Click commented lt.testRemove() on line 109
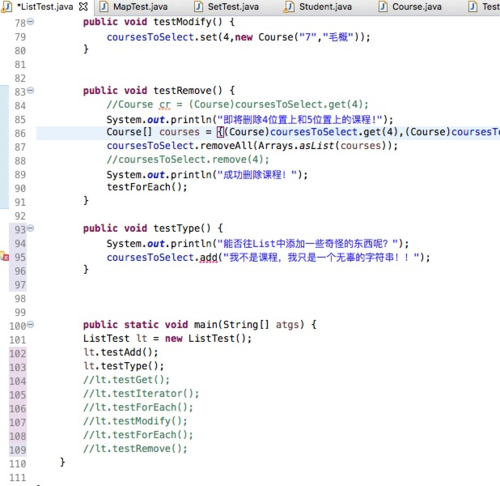This screenshot has height=486, width=500. (135, 449)
